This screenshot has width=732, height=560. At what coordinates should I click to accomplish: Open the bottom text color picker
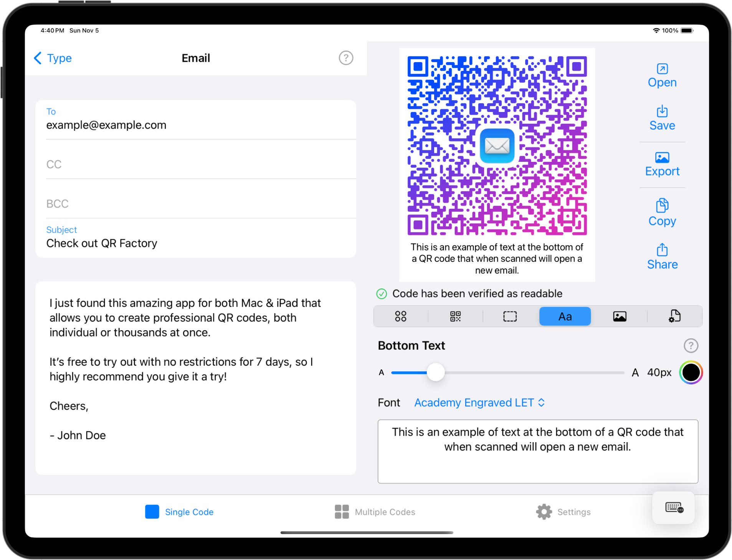click(691, 372)
